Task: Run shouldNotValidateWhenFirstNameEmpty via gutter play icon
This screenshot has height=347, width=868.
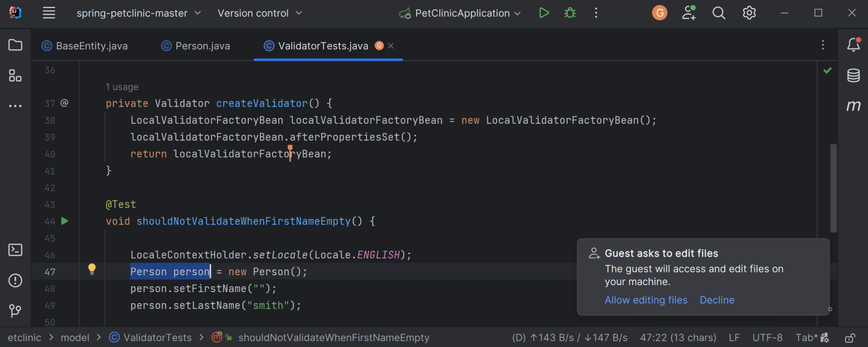Action: (64, 221)
